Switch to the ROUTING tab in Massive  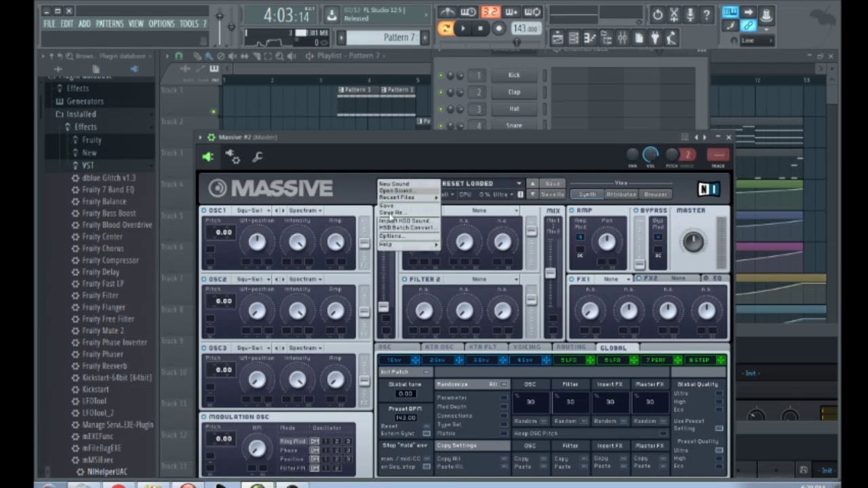571,348
